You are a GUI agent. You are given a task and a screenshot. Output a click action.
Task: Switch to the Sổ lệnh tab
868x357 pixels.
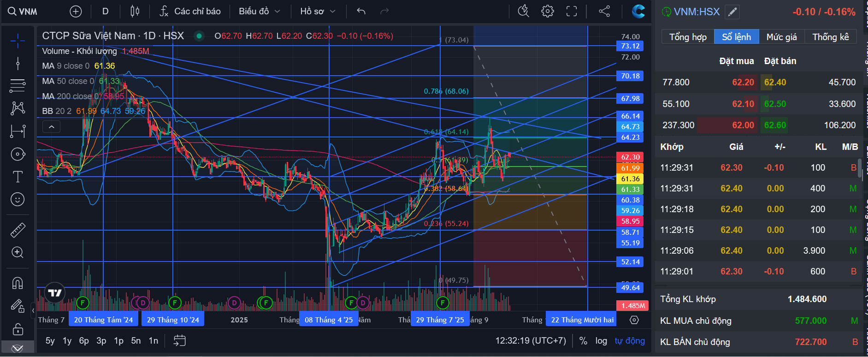pyautogui.click(x=736, y=37)
